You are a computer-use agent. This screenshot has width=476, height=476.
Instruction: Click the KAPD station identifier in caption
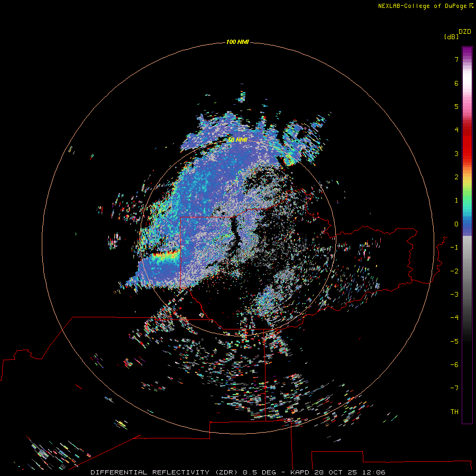coord(300,472)
